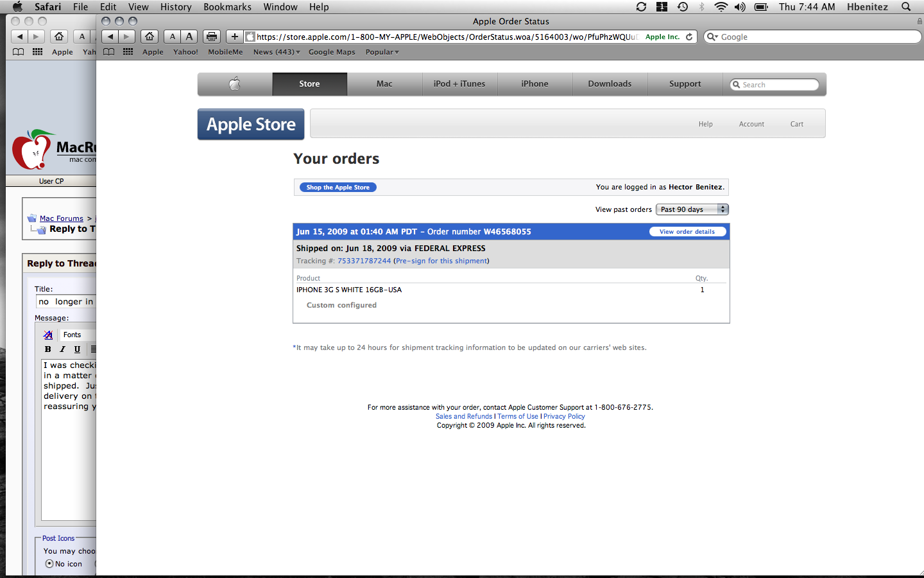924x578 pixels.
Task: Click the Apple site Search field
Action: [x=774, y=84]
